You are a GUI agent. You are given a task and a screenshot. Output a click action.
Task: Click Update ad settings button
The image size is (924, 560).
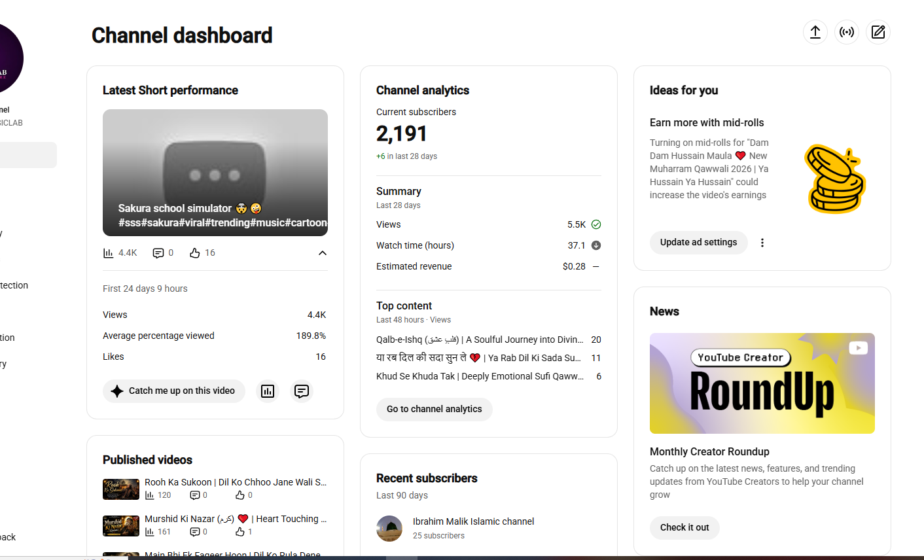[699, 243]
